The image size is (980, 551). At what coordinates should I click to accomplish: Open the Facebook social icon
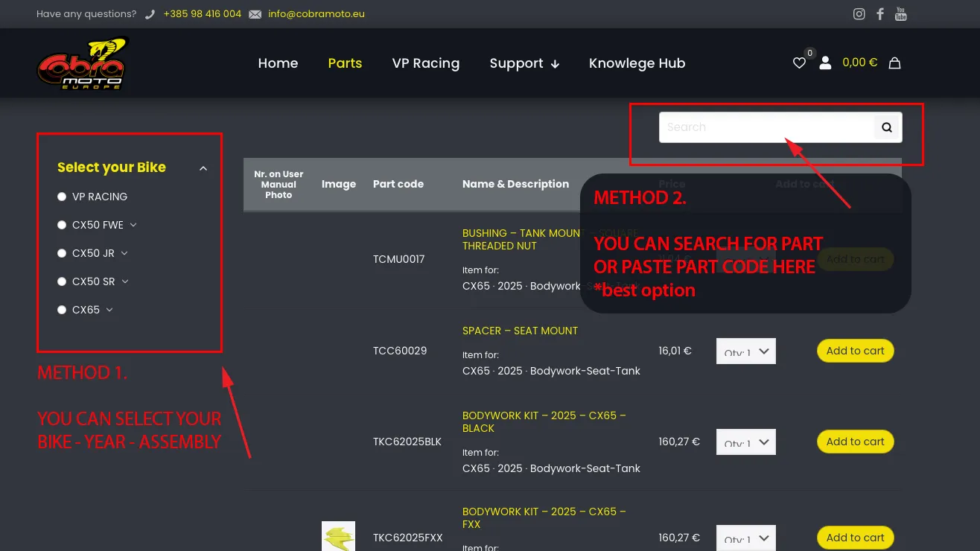[x=880, y=14]
